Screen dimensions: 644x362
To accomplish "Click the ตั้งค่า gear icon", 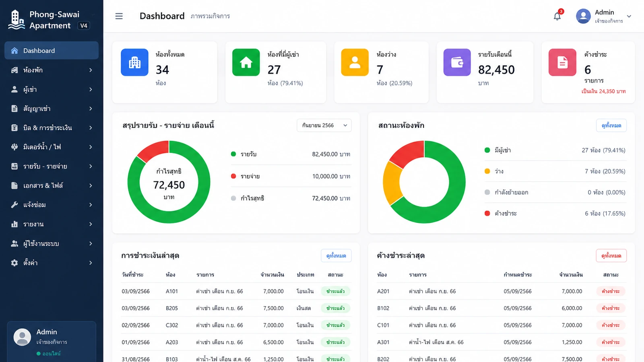I will (14, 263).
